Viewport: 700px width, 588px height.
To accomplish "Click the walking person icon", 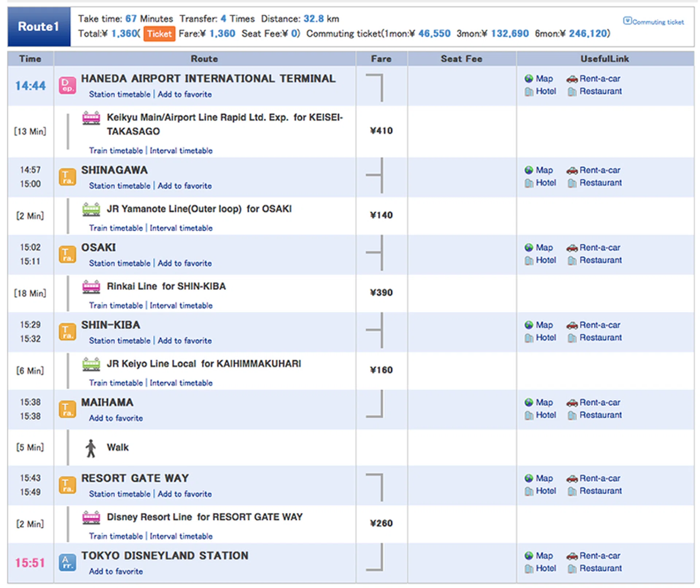I will tap(91, 448).
